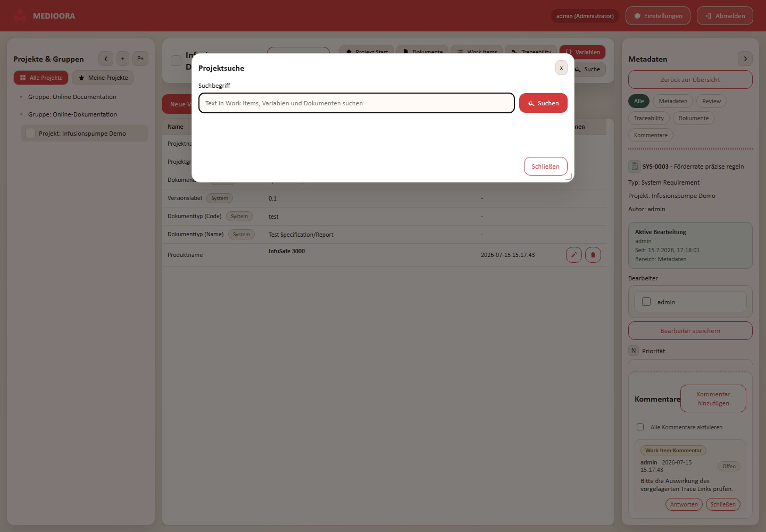Expand Gruppe: Online-Dokumentation
Viewport: 766px width, 532px height.
tap(21, 114)
